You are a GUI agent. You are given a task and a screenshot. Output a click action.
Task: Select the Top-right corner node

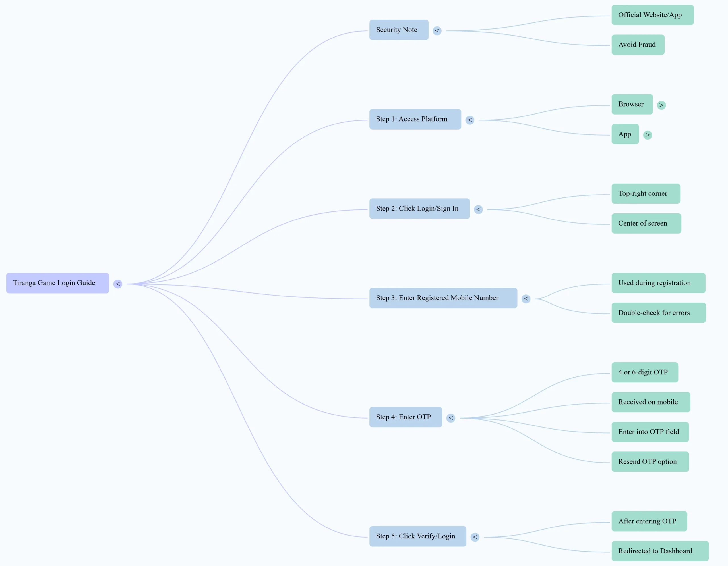(646, 193)
